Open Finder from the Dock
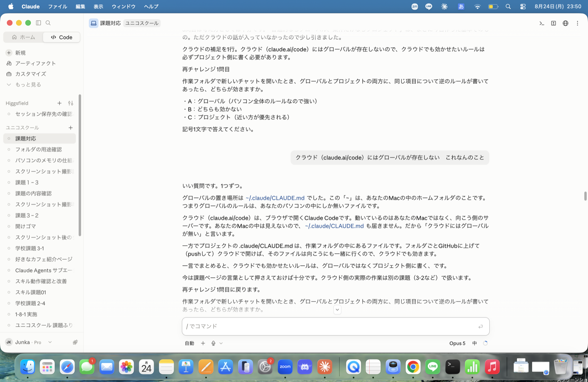 [x=28, y=367]
